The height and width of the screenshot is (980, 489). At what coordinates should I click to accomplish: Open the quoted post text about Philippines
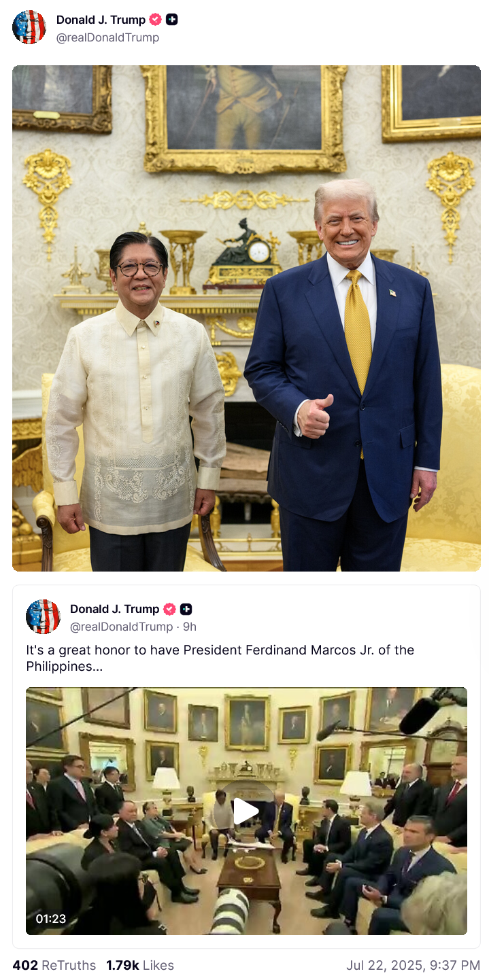220,658
